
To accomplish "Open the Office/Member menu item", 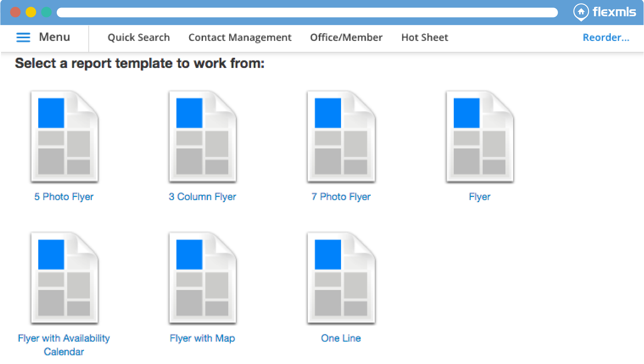I will [x=346, y=37].
